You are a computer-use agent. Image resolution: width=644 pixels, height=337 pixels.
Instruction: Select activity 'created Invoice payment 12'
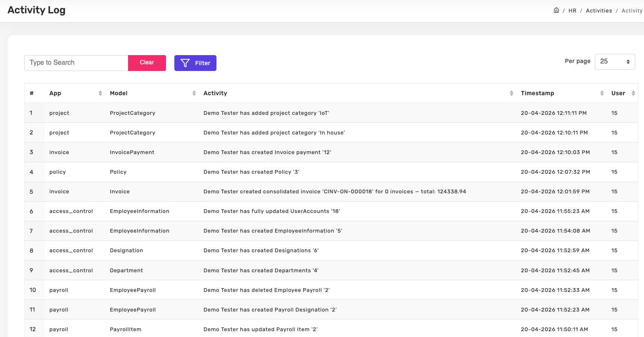(x=267, y=152)
